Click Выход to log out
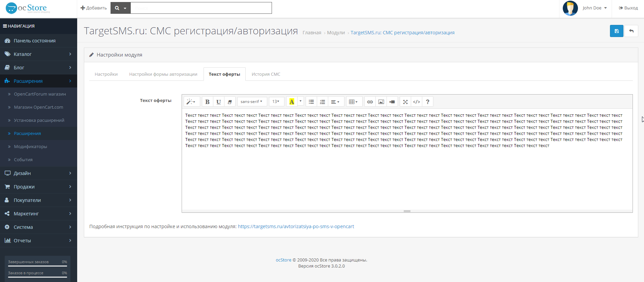The image size is (644, 282). [x=628, y=8]
